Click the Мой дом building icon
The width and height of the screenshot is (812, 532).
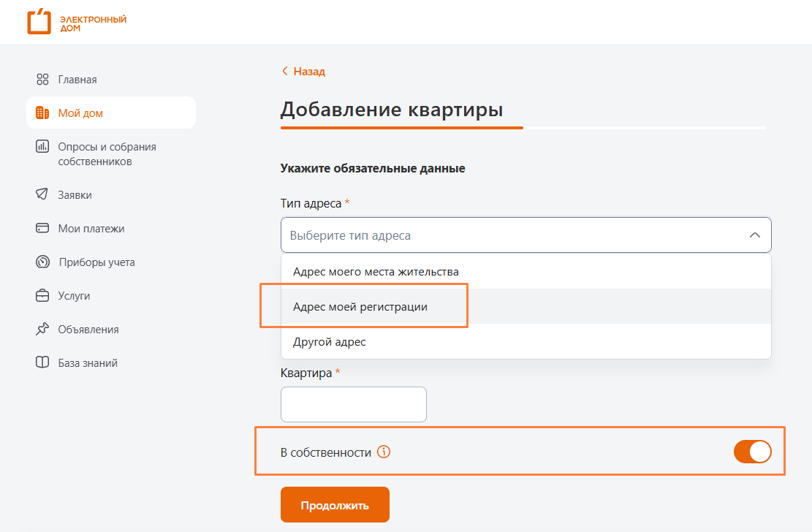click(42, 113)
